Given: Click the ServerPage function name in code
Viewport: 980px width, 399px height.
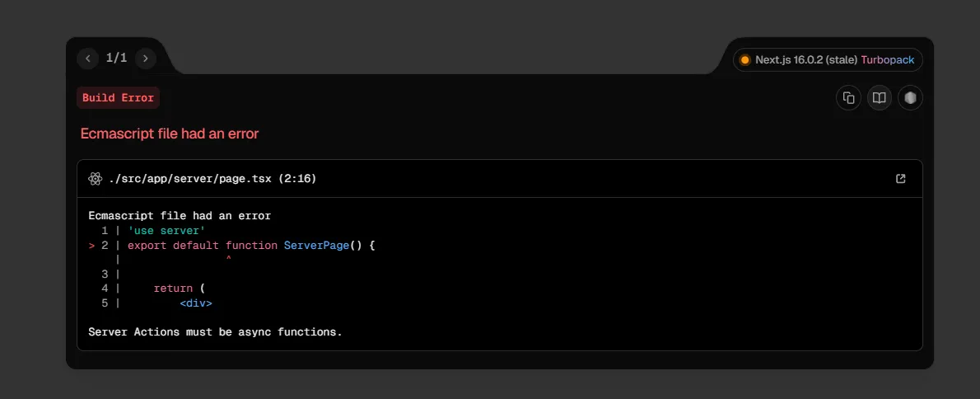Looking at the screenshot, I should (316, 246).
